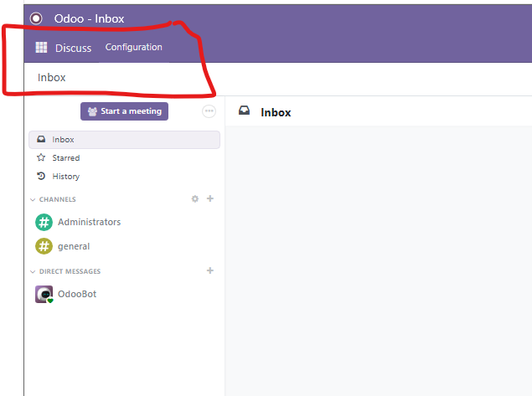Go to the Starred messages

pyautogui.click(x=65, y=158)
